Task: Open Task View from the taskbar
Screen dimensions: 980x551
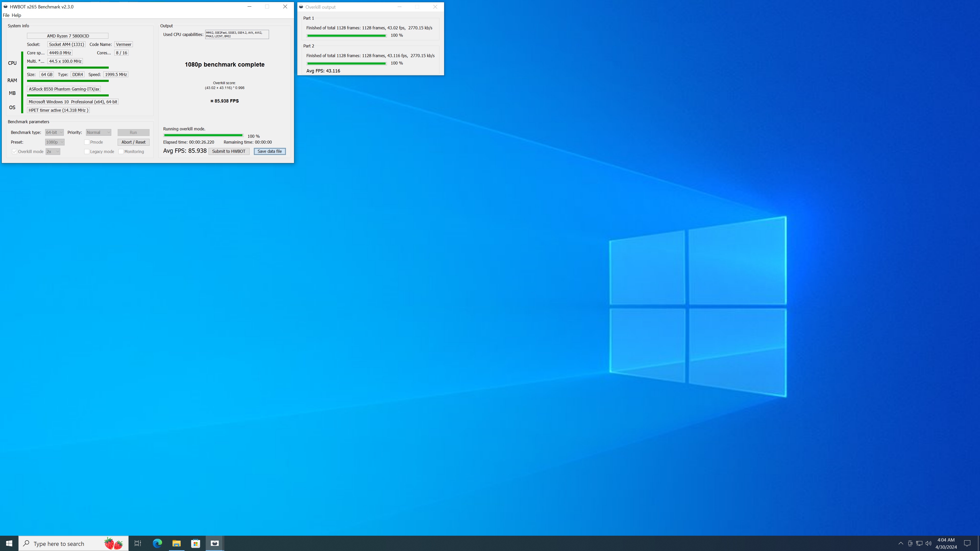Action: [x=138, y=543]
